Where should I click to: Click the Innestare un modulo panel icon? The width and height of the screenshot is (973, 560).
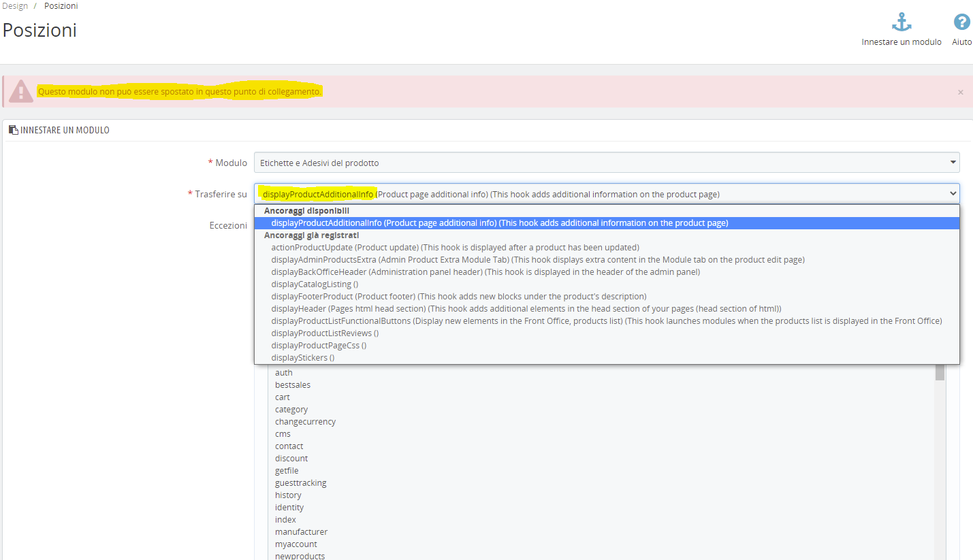click(13, 130)
